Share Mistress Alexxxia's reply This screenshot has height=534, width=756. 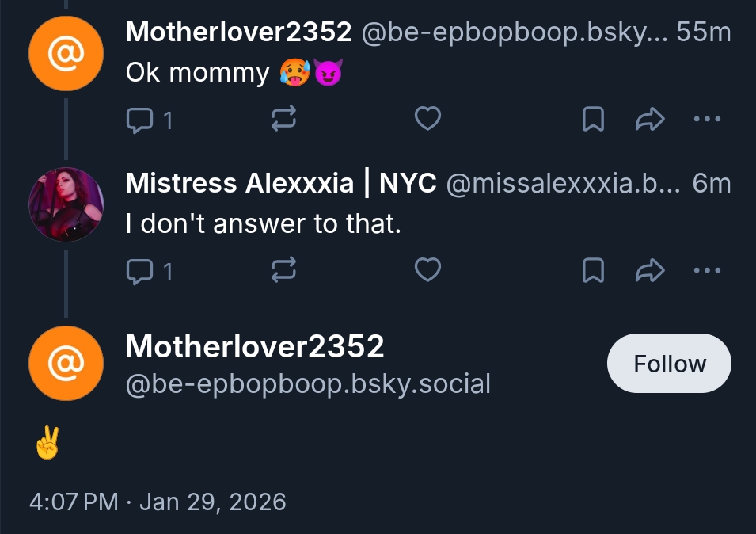click(x=649, y=272)
